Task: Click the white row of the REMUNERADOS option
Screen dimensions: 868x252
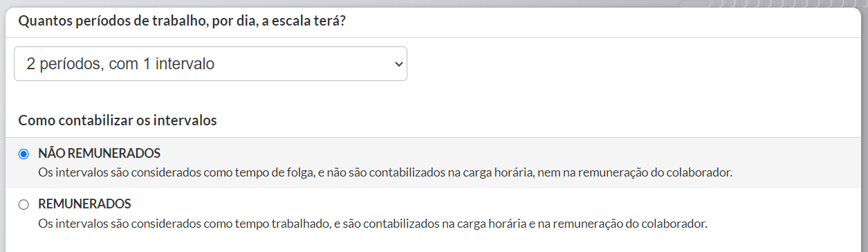Action: pos(434,214)
